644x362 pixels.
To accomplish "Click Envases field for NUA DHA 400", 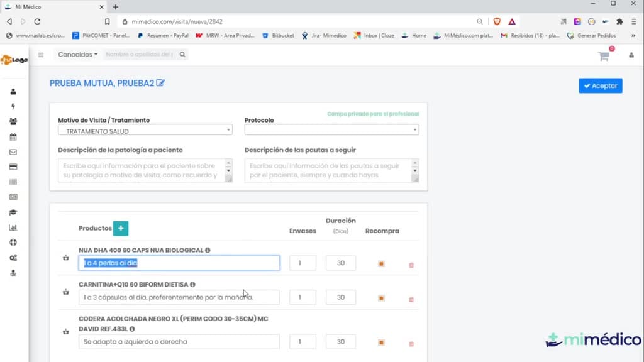I will 303,263.
